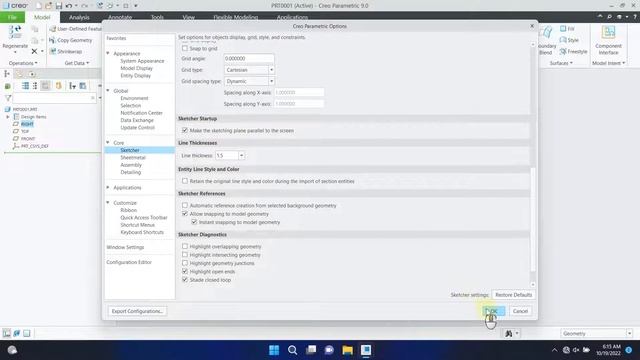Expand the Applications category

(108, 187)
